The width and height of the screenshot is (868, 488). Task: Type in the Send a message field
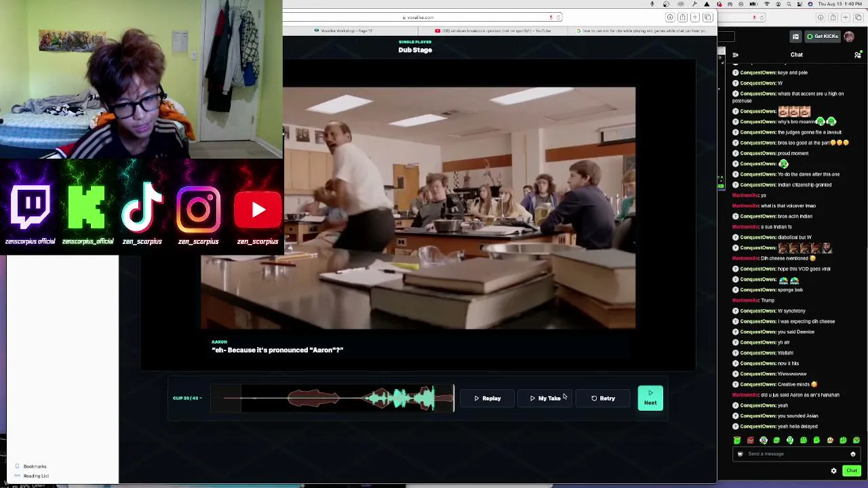[795, 454]
